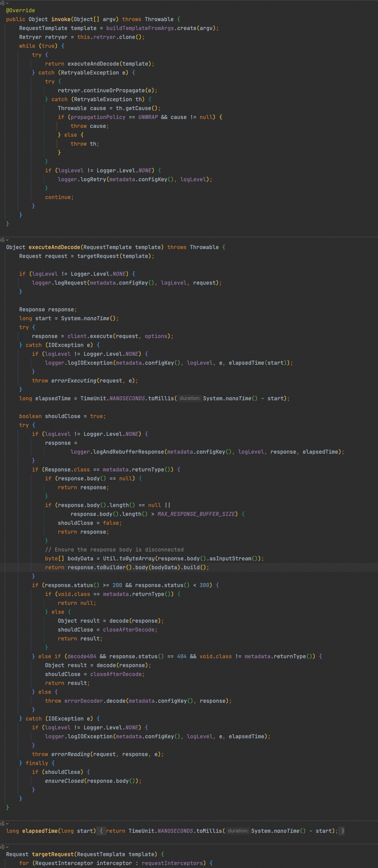Click the executeAndDecode method name in its declaration
The width and height of the screenshot is (378, 868).
tap(54, 247)
